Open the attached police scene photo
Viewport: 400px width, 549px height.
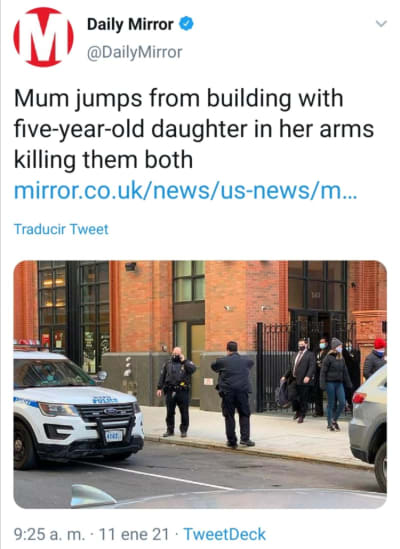(x=200, y=384)
